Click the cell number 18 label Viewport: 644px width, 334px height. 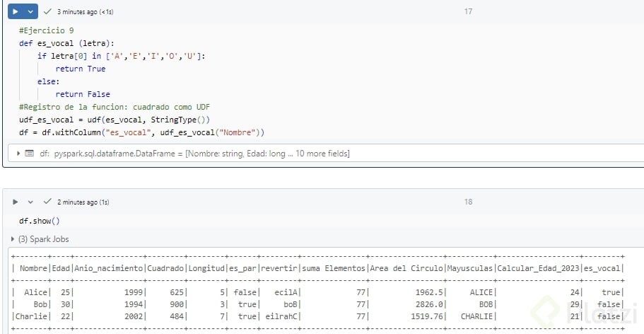click(x=468, y=202)
